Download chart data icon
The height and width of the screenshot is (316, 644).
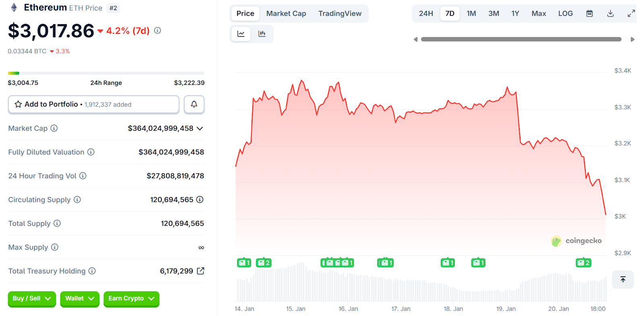pos(610,14)
